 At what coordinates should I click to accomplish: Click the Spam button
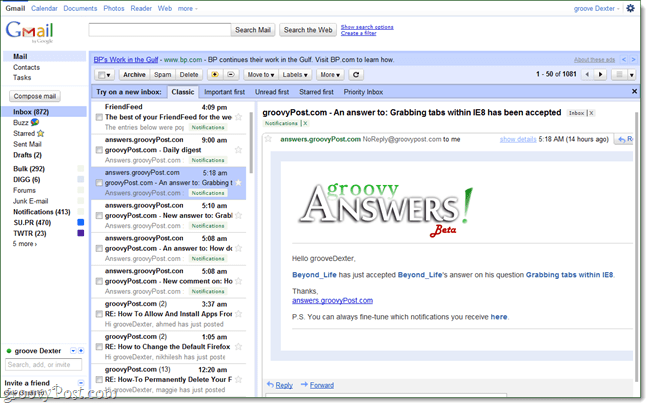[162, 75]
